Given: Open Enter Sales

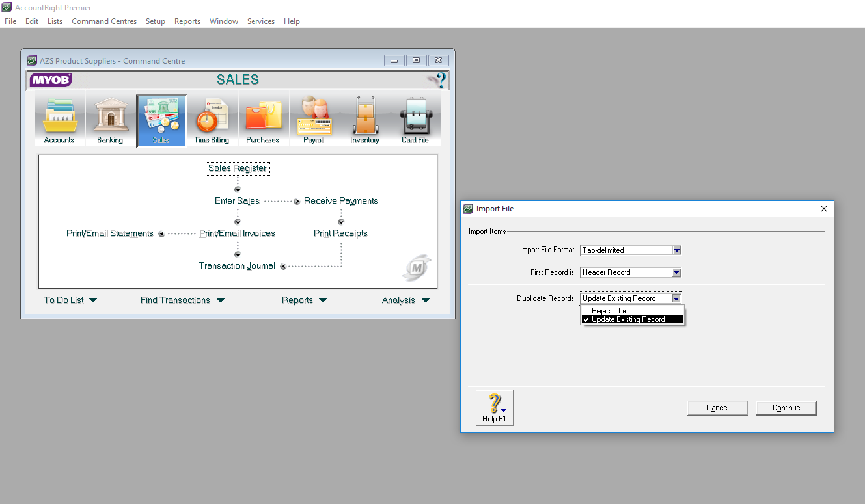Looking at the screenshot, I should [238, 201].
